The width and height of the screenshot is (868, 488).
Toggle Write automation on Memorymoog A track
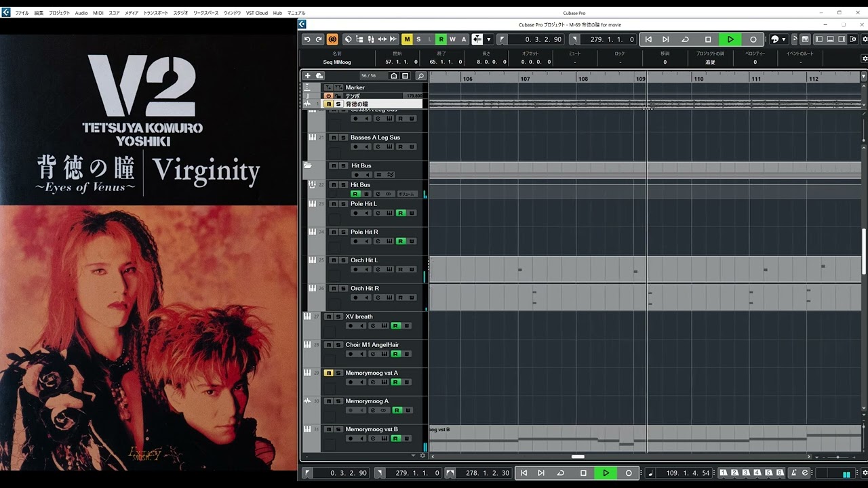407,410
